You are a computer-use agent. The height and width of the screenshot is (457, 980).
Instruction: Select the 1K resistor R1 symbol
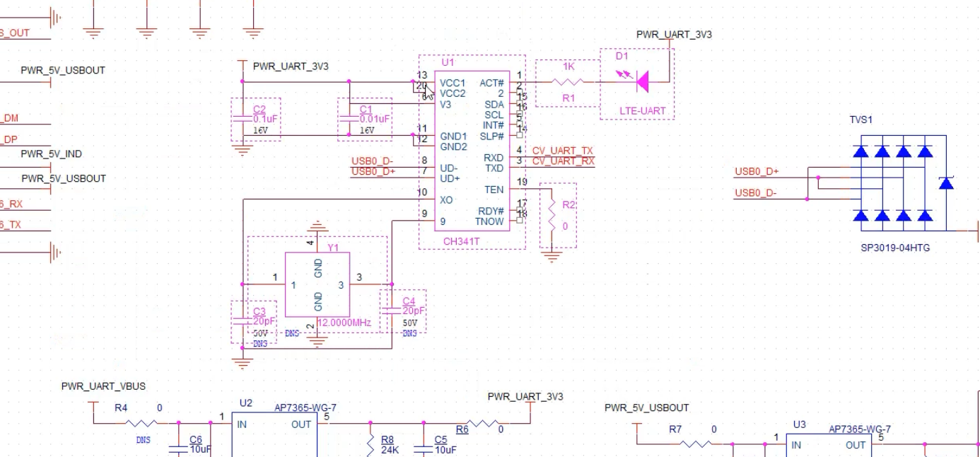click(x=568, y=82)
